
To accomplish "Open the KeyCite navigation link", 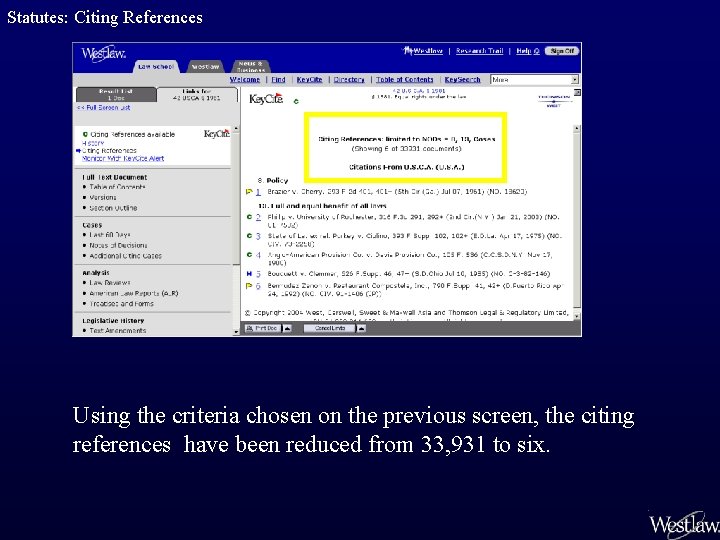I will 309,79.
